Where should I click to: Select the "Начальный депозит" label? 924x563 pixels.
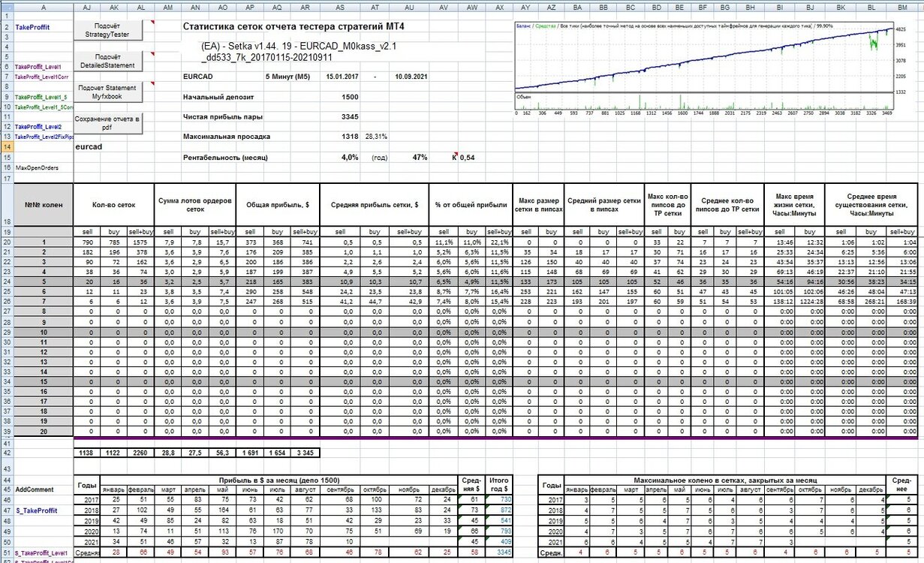point(218,97)
